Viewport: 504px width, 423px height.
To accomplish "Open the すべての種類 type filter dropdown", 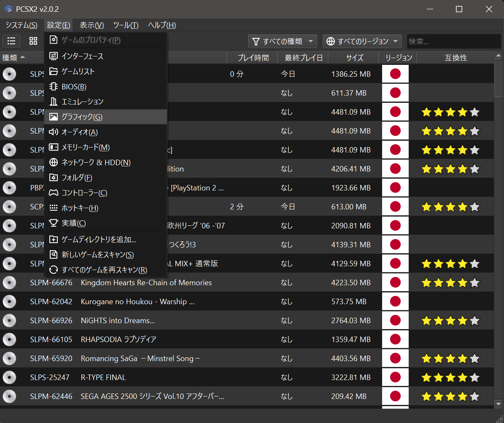I will (x=283, y=41).
